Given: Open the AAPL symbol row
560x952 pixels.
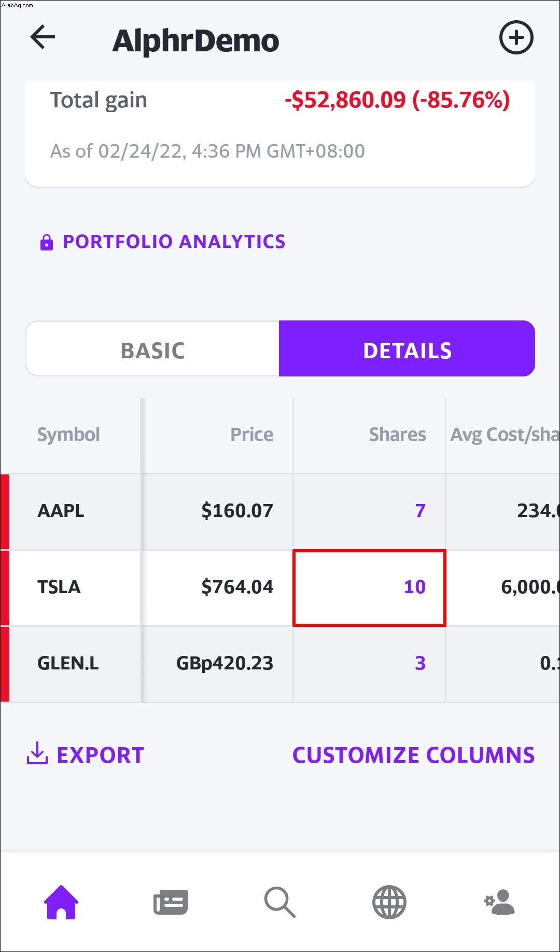Looking at the screenshot, I should pos(61,511).
